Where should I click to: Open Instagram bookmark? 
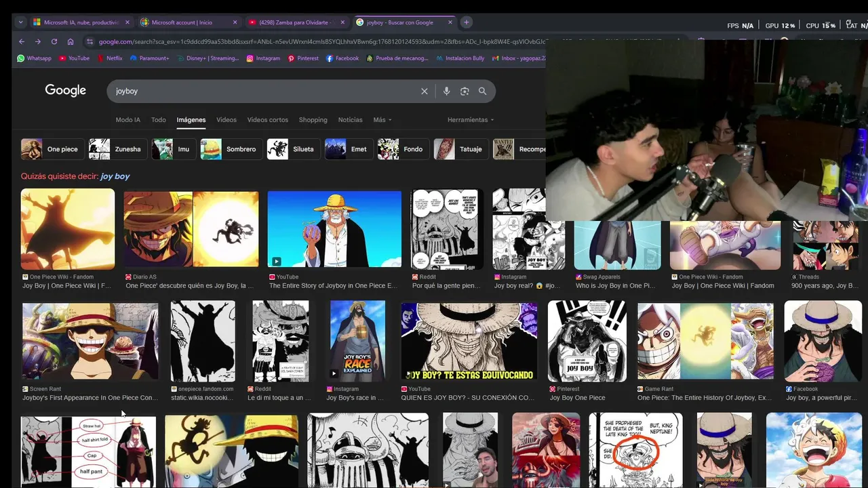(263, 58)
